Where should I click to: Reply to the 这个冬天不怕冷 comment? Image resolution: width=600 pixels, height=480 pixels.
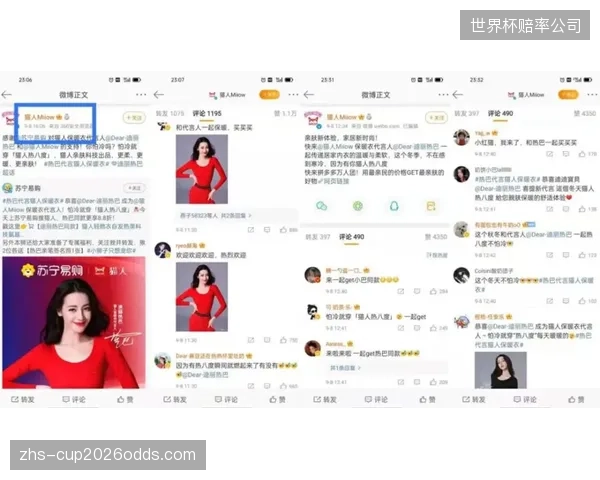566,301
